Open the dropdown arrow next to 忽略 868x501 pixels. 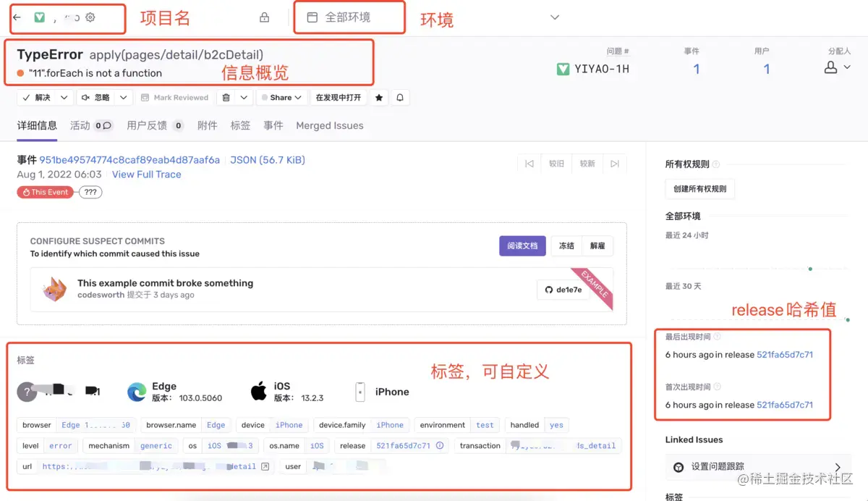123,97
